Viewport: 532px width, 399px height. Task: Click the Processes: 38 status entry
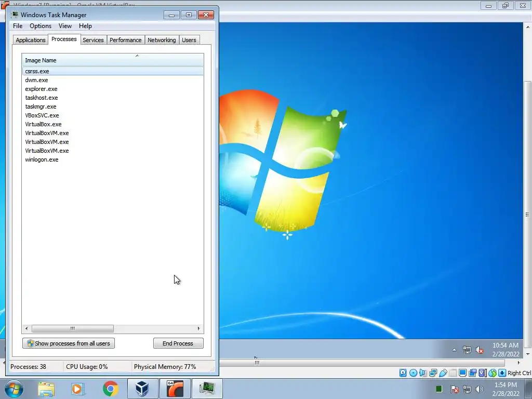click(x=28, y=367)
